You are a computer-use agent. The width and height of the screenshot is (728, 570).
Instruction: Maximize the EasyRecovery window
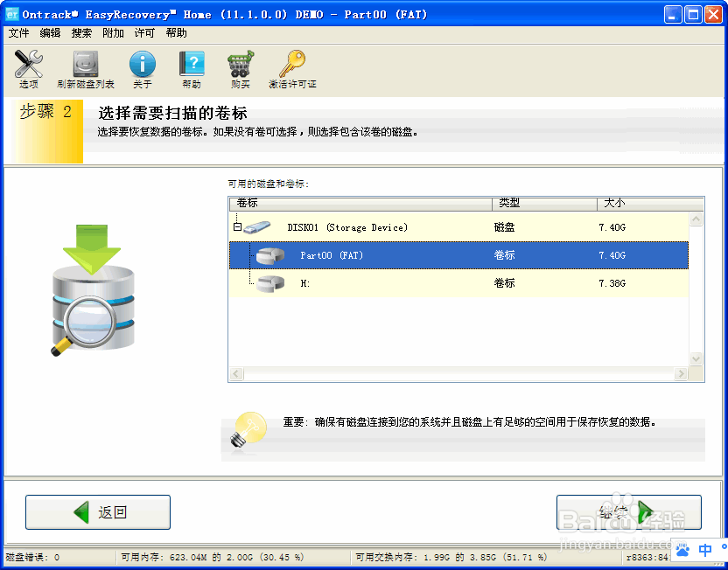693,14
